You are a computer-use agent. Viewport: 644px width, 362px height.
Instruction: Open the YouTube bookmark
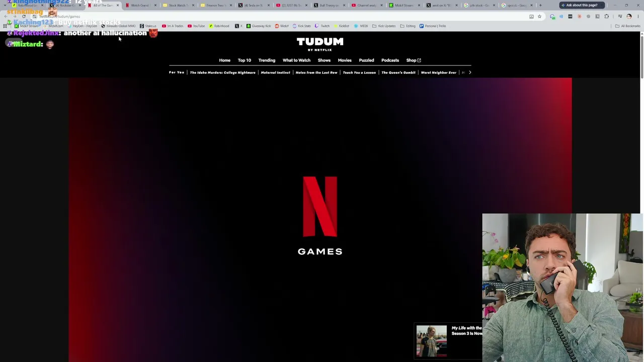click(x=196, y=26)
